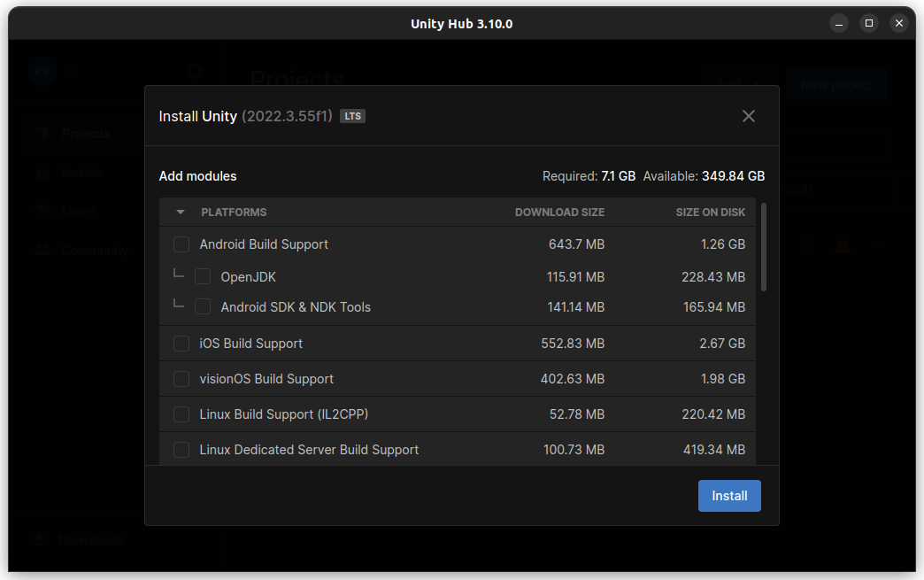Click Linux Dedicated Server Build Support label
The image size is (924, 580).
click(309, 450)
